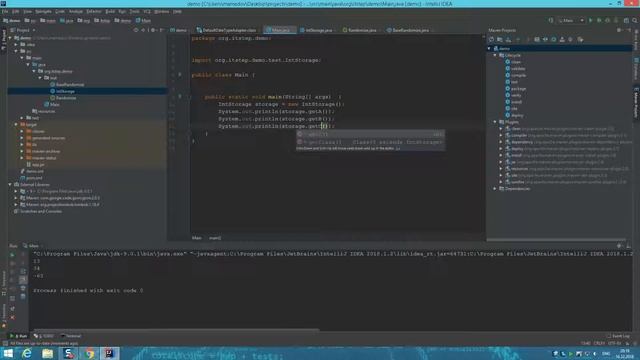Open the Randomize class in the Project tree

pos(63,98)
